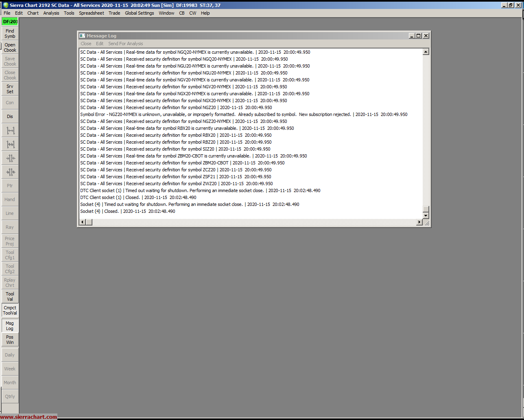The width and height of the screenshot is (524, 420).
Task: Toggle the Msg Log button
Action: [x=10, y=326]
